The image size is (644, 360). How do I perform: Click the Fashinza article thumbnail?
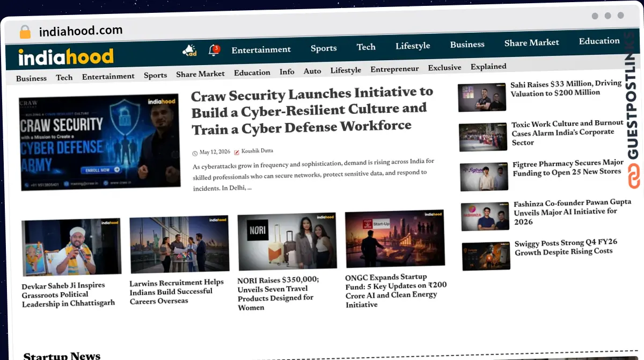point(485,217)
